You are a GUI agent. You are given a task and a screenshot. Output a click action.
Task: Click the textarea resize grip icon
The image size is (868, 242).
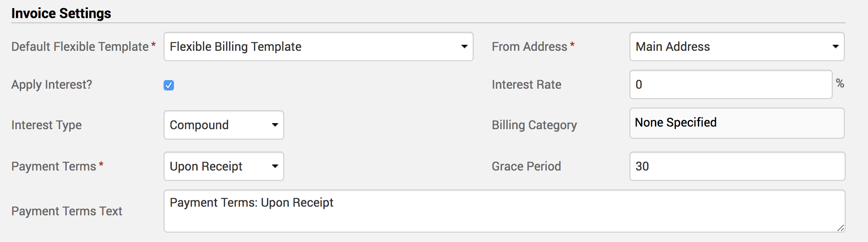pyautogui.click(x=840, y=228)
